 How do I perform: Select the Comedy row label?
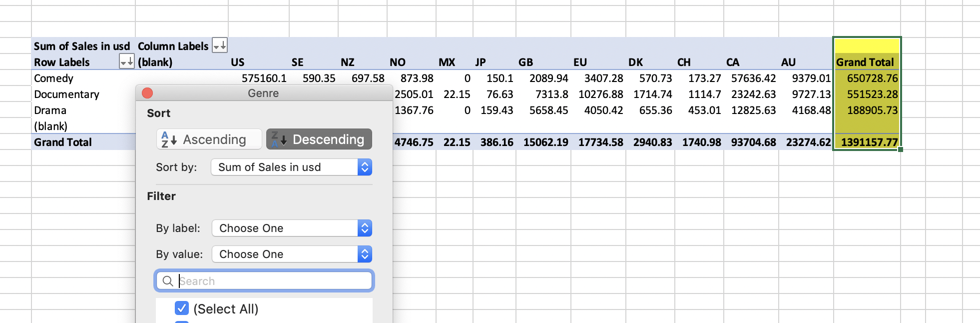pyautogui.click(x=54, y=78)
